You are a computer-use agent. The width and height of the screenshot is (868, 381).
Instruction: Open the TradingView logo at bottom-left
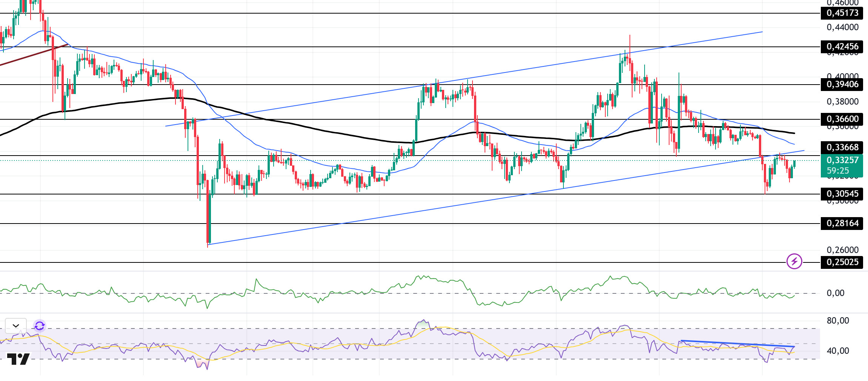(18, 359)
